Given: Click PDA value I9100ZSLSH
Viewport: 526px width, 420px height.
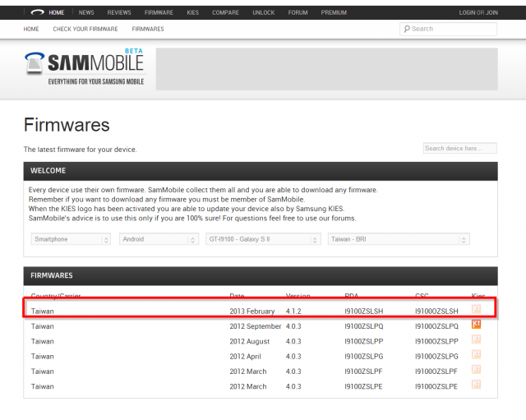Looking at the screenshot, I should pyautogui.click(x=363, y=312).
